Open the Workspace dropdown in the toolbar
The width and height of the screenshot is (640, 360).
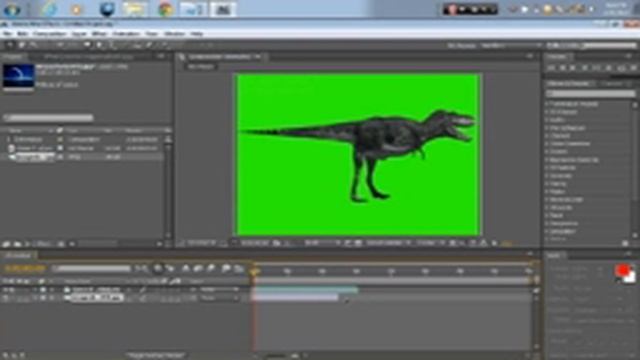511,45
